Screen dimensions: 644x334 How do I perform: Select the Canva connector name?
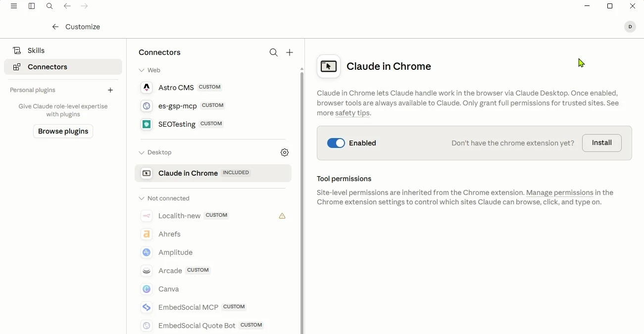point(169,289)
